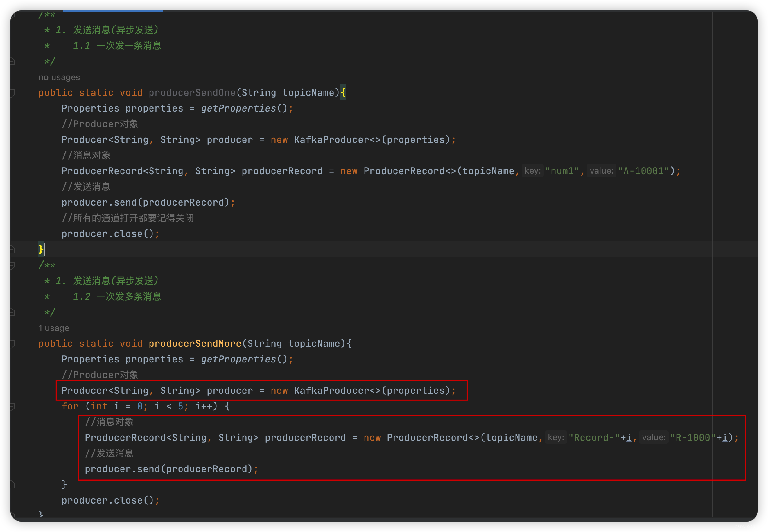Select the producerSendOne method name
768x532 pixels.
tap(192, 93)
